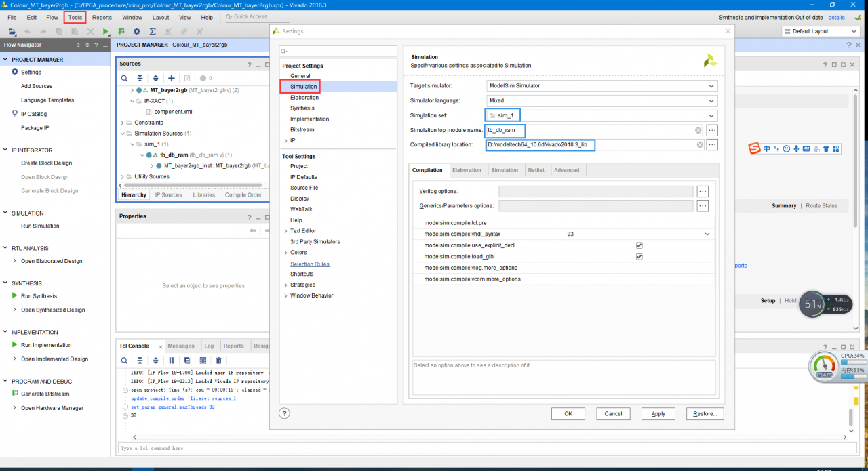Toggle modelsim.compile.load_glbl checkbox

pos(639,257)
